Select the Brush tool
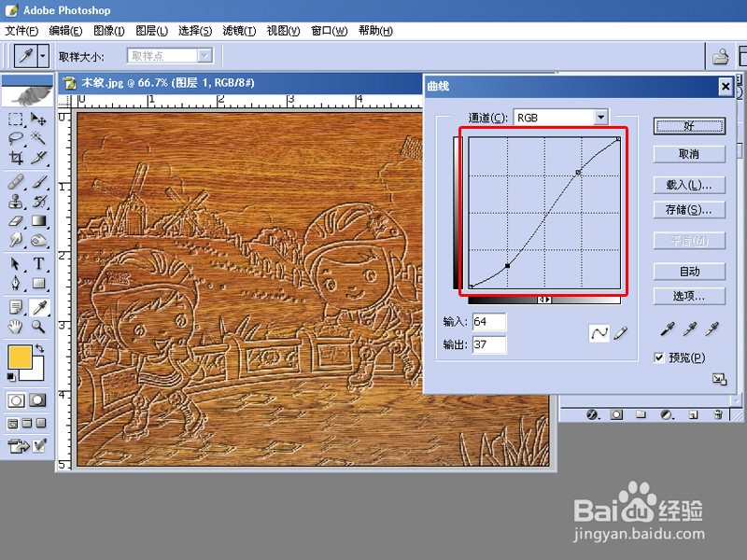 (38, 181)
